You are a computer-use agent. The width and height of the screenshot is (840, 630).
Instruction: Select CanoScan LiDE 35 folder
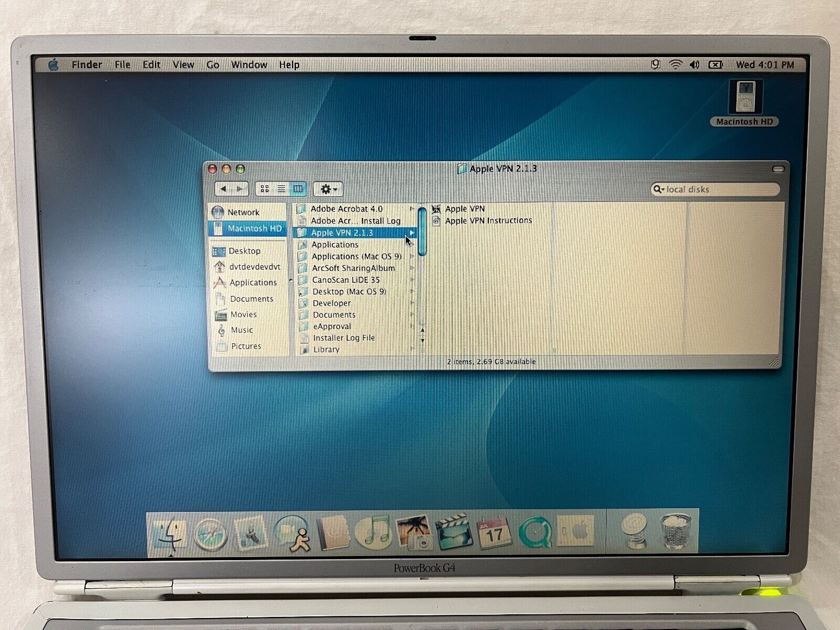pyautogui.click(x=346, y=280)
